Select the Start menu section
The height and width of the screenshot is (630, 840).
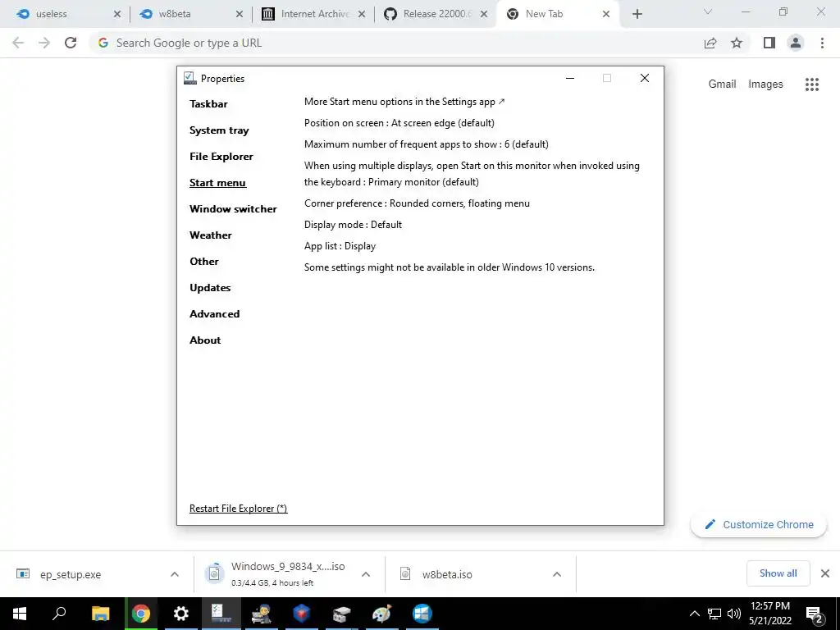click(217, 183)
